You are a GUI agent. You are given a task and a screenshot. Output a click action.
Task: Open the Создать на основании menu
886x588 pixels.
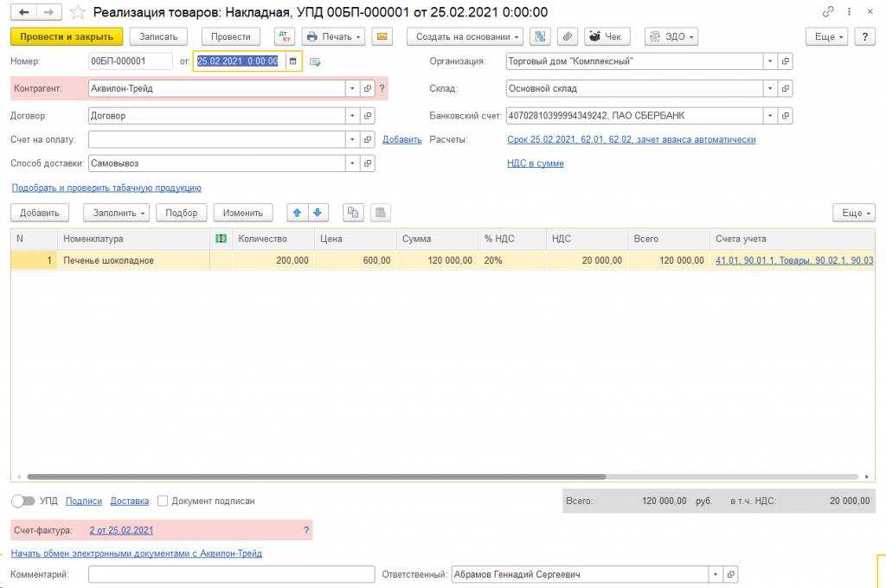(465, 36)
